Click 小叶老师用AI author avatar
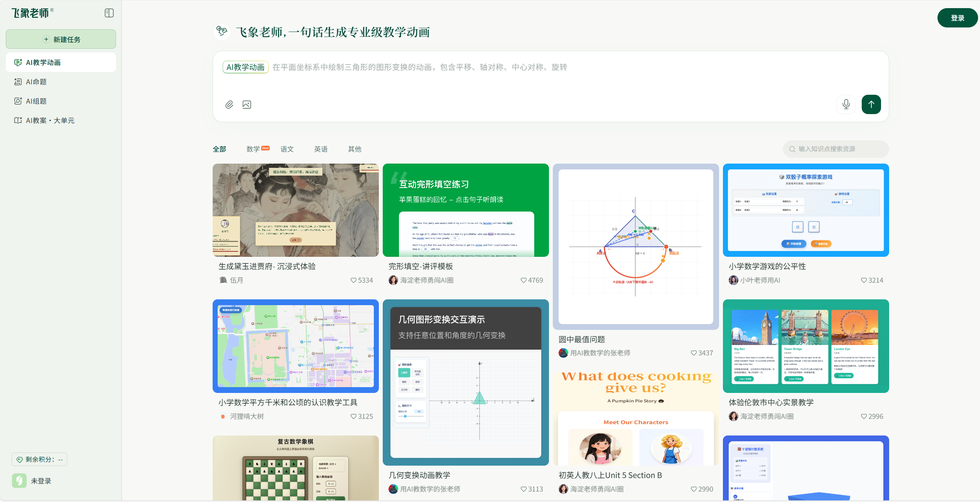980x502 pixels. (733, 280)
